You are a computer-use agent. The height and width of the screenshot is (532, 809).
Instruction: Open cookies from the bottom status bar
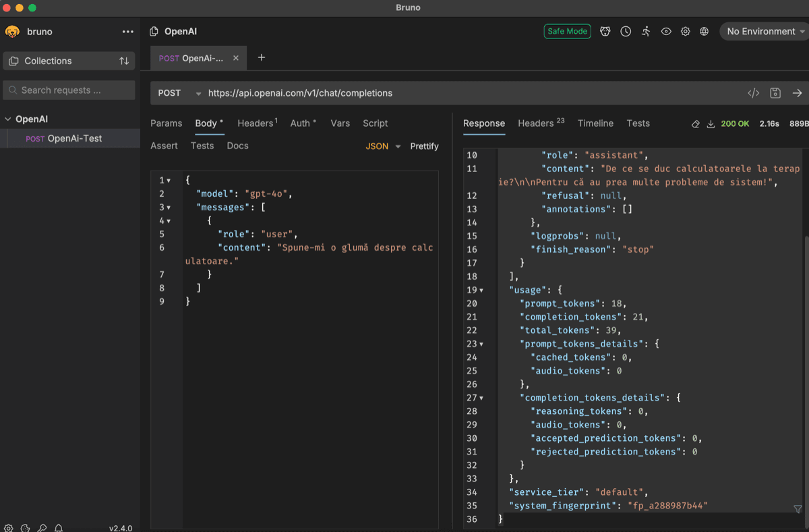[x=25, y=528]
